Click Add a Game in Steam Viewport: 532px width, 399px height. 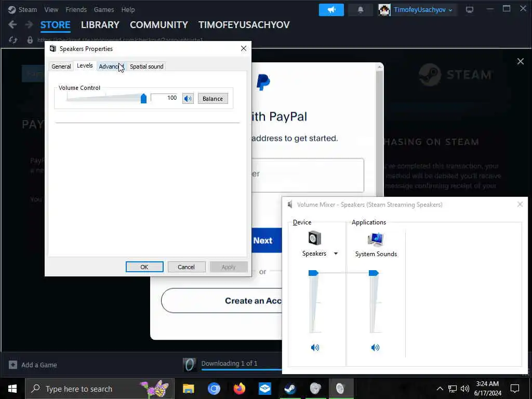pos(33,365)
